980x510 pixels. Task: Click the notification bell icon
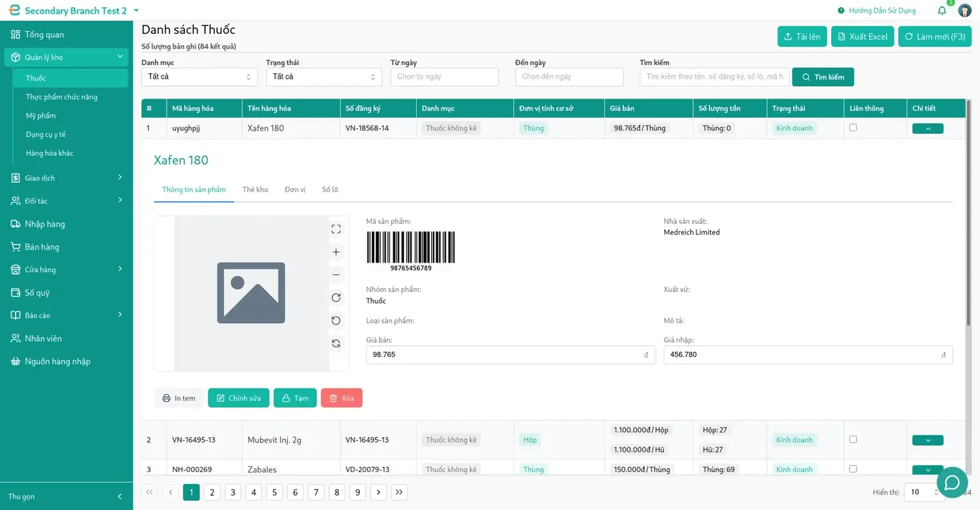click(941, 10)
